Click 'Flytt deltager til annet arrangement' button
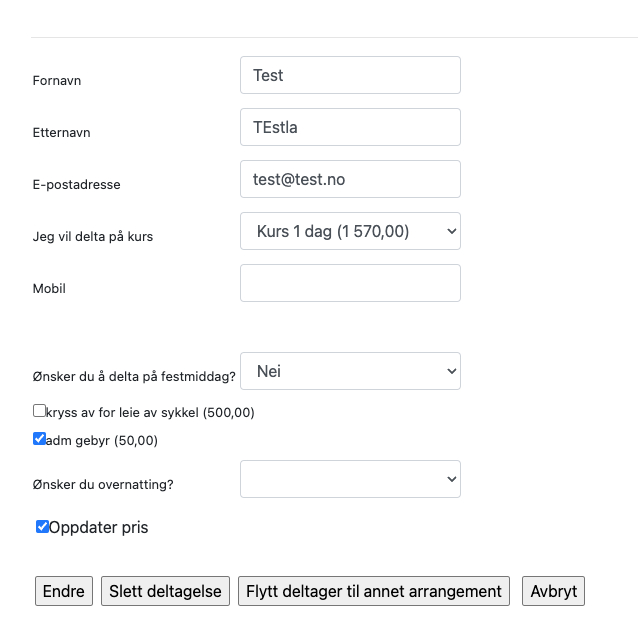 click(x=374, y=591)
